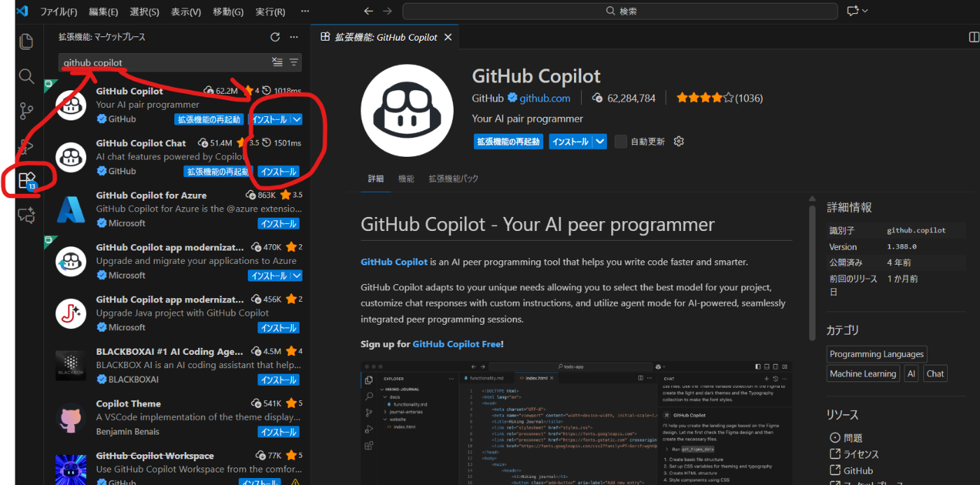Open the GitHub Copilot Free sign-up link
Image resolution: width=980 pixels, height=485 pixels.
[x=456, y=344]
